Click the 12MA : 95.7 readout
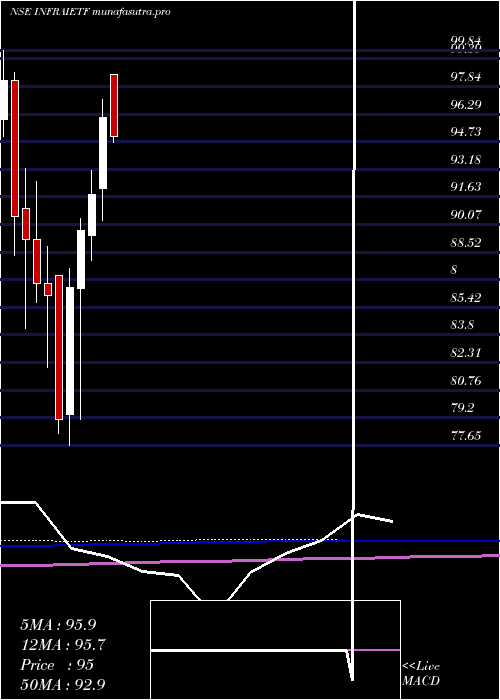500x700 pixels. click(64, 645)
